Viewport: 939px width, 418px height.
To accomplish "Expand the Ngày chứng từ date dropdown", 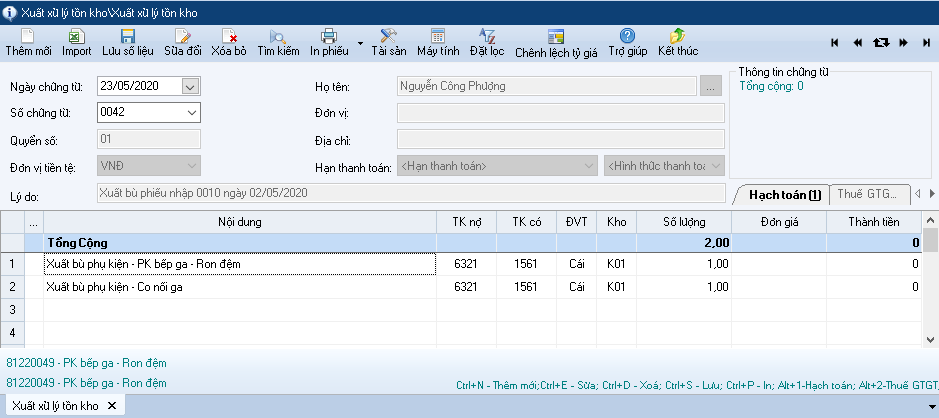I will (191, 86).
